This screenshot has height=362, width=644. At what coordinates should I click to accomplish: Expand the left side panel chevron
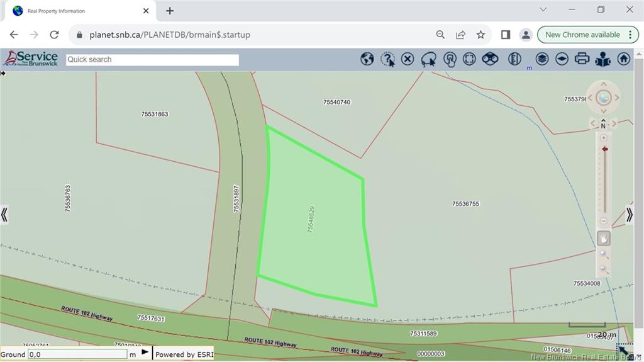pos(4,214)
